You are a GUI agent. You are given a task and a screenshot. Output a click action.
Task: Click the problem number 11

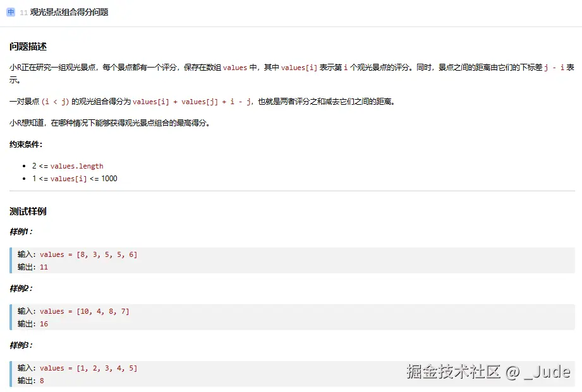coord(24,13)
